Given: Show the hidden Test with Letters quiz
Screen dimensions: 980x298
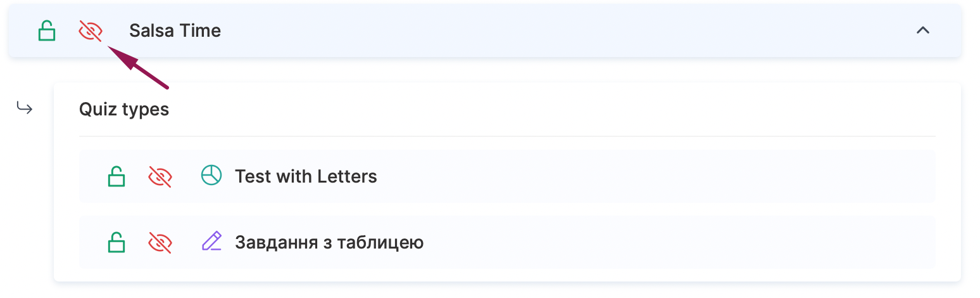Looking at the screenshot, I should click(160, 176).
